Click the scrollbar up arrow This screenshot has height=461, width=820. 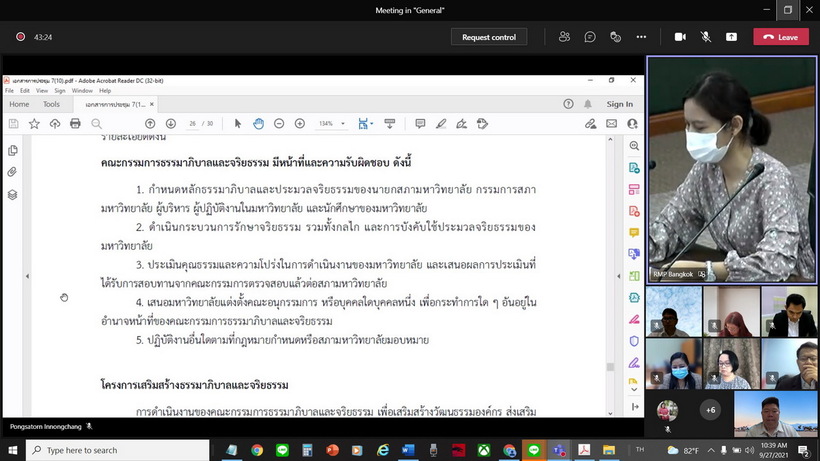(x=610, y=140)
